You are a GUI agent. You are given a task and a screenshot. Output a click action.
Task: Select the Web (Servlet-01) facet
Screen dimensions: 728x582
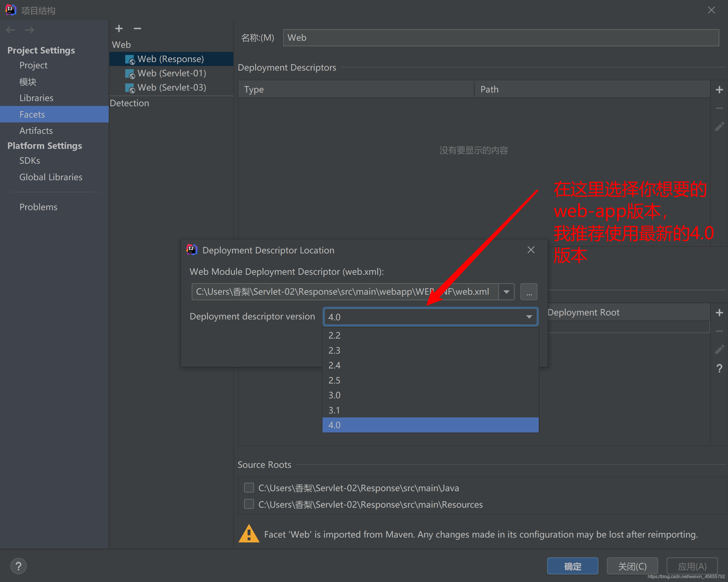point(172,73)
